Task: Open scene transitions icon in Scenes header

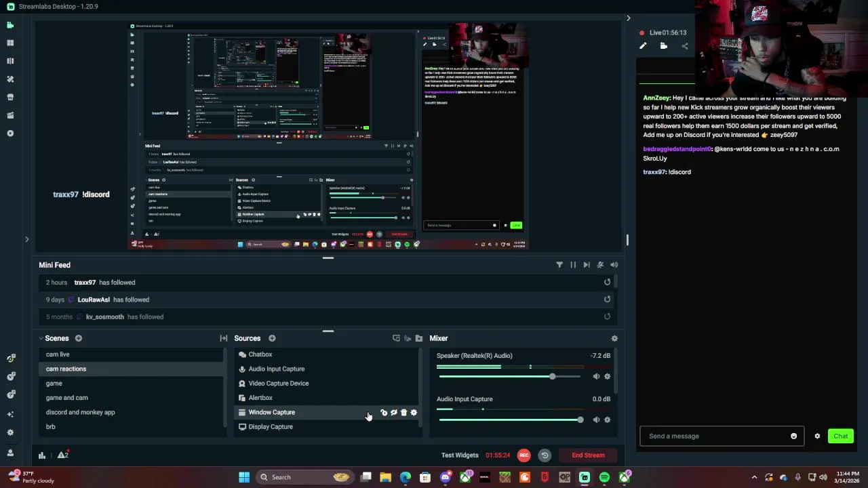Action: 223,338
